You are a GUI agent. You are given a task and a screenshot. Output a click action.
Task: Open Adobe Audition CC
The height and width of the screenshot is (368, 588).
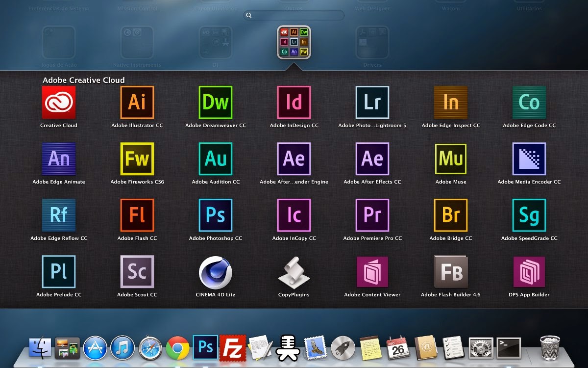215,159
